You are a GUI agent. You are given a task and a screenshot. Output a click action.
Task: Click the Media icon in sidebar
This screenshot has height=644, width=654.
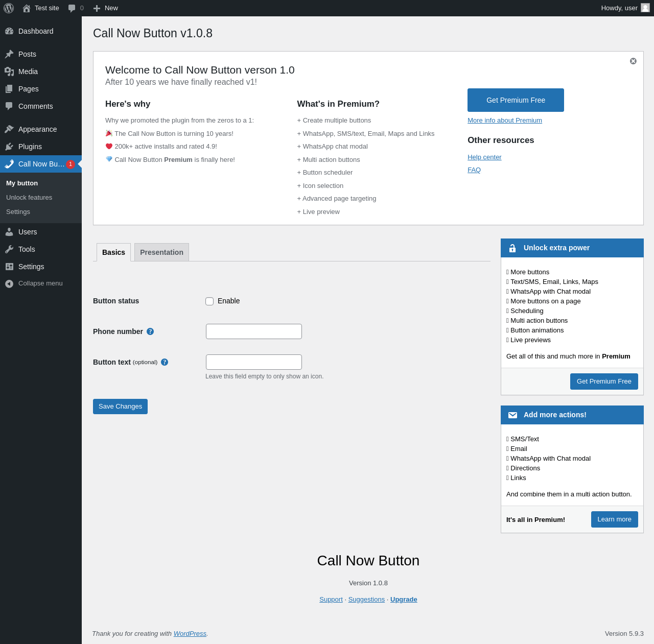pos(9,71)
